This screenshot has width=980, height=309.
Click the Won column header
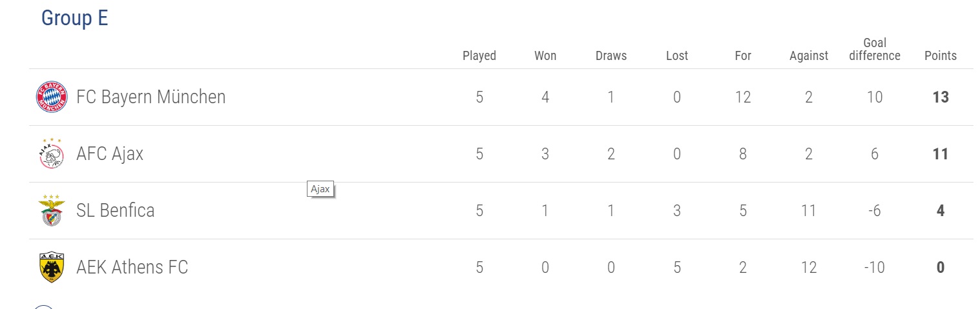pos(545,55)
